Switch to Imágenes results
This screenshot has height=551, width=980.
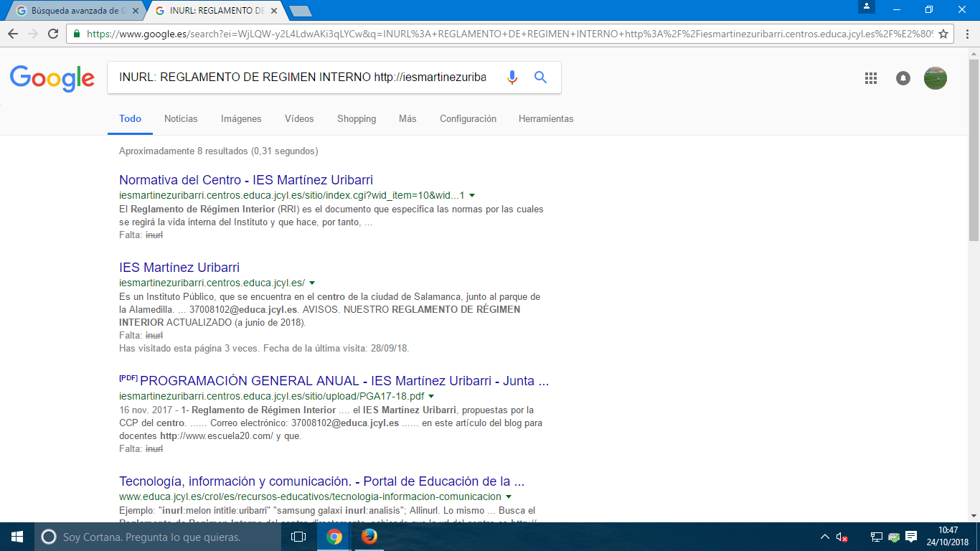[x=241, y=119]
